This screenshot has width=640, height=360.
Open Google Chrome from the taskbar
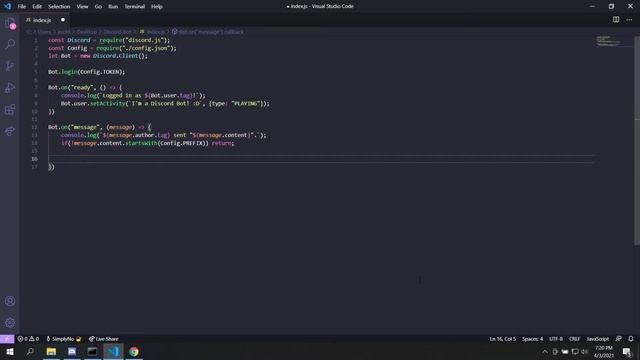click(x=134, y=351)
